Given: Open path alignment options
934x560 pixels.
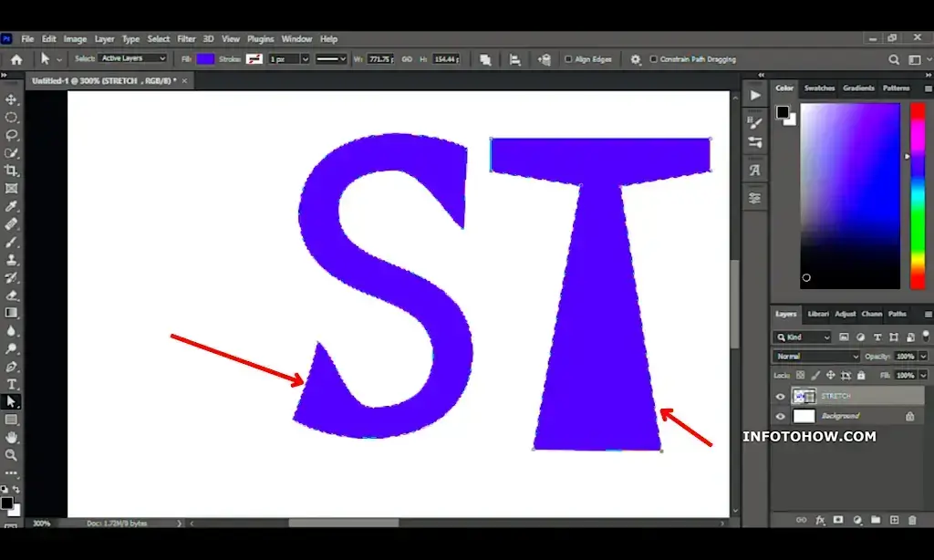Looking at the screenshot, I should pos(514,59).
